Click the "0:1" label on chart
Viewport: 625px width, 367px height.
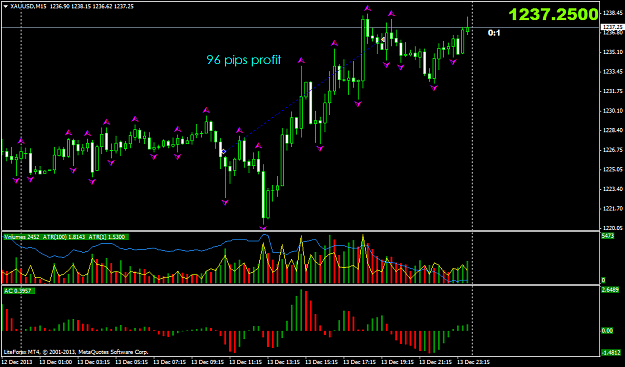pyautogui.click(x=494, y=33)
